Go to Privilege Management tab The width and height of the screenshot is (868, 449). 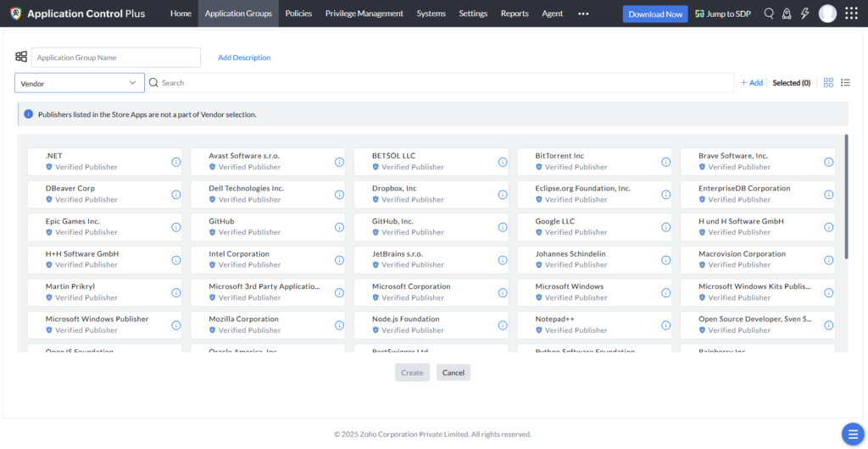coord(364,14)
